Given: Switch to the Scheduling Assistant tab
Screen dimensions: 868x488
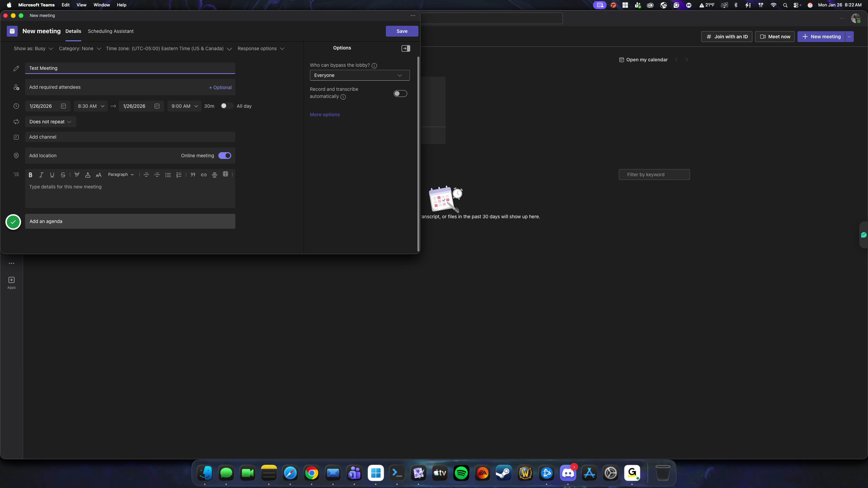Looking at the screenshot, I should [111, 31].
